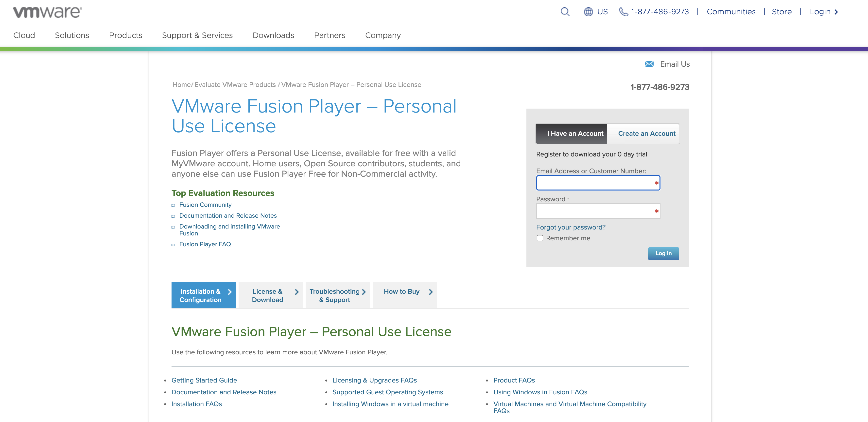This screenshot has width=868, height=422.
Task: Click the Login arrow chevron
Action: pos(836,12)
